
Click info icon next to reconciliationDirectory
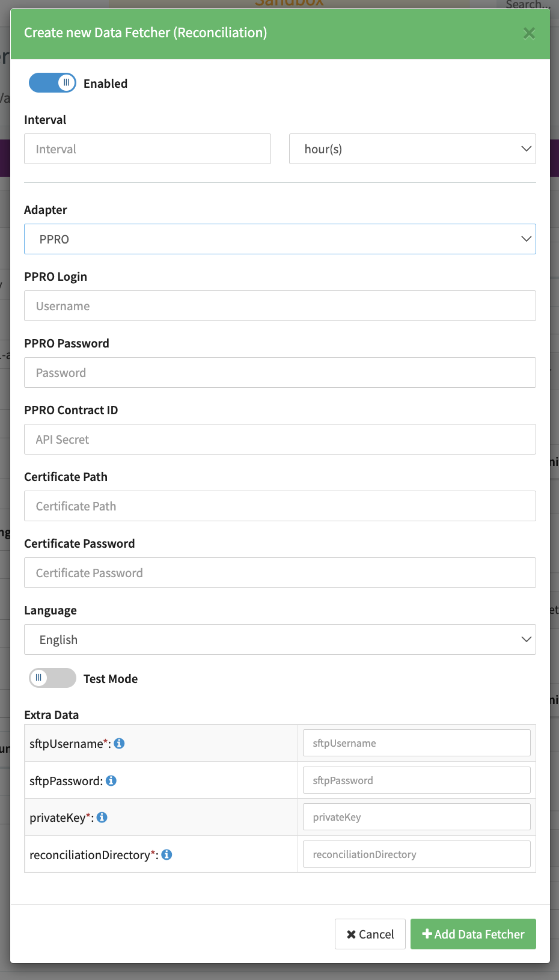pyautogui.click(x=167, y=854)
